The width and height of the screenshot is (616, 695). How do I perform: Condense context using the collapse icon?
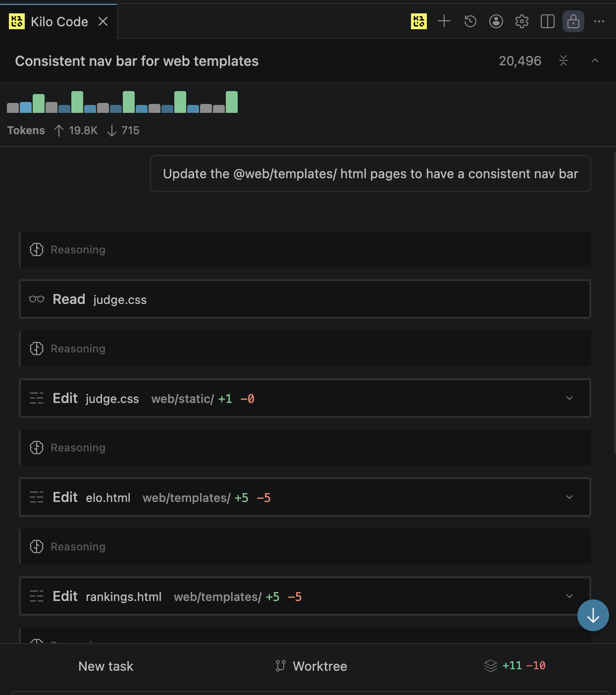coord(564,61)
